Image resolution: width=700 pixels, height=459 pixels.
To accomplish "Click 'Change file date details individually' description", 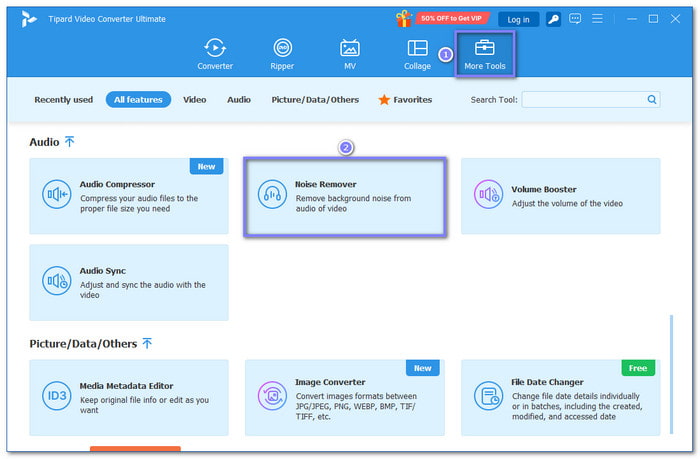I will [577, 406].
